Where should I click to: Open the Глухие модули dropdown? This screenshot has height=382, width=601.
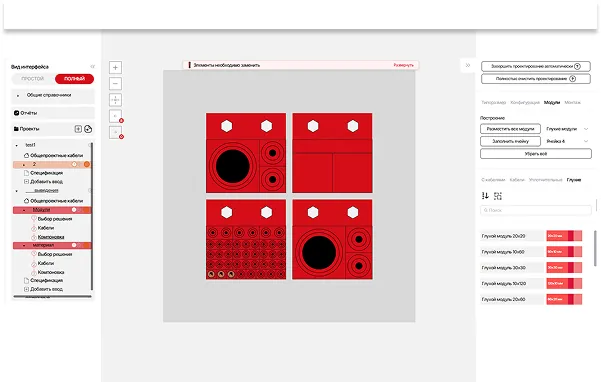567,129
